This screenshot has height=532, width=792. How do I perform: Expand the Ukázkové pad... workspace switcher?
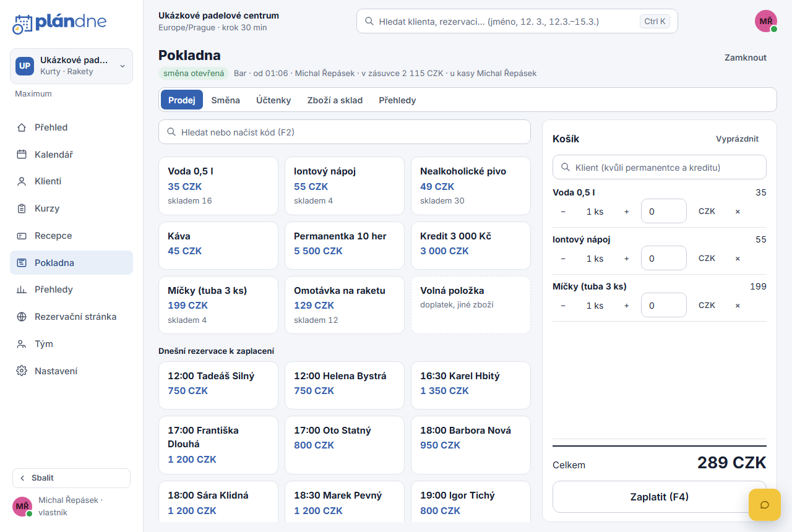[71, 66]
